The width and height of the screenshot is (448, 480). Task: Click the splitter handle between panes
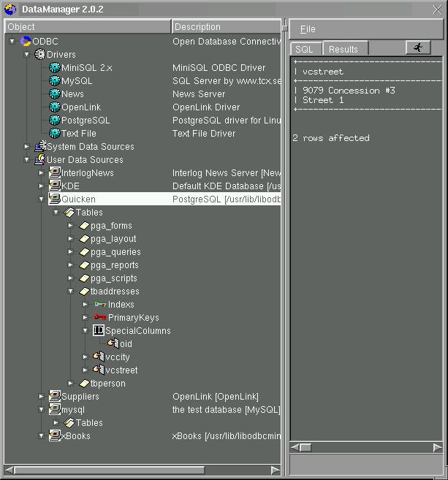point(285,28)
